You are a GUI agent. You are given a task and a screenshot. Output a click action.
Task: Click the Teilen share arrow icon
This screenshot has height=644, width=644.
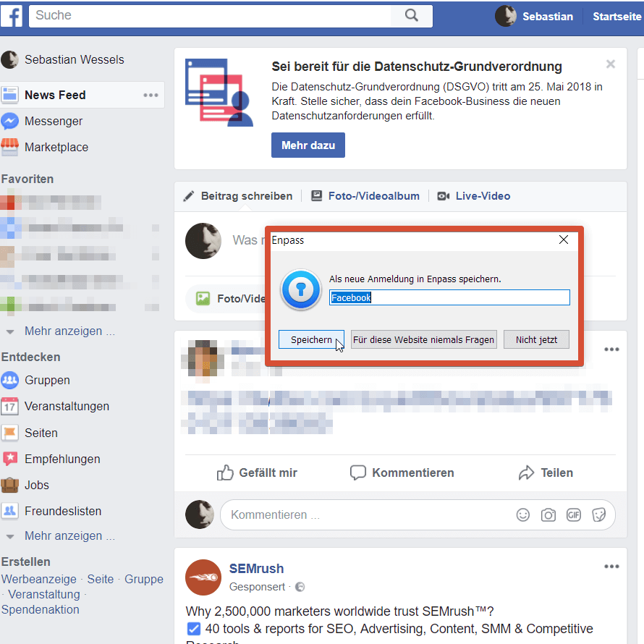click(x=526, y=473)
